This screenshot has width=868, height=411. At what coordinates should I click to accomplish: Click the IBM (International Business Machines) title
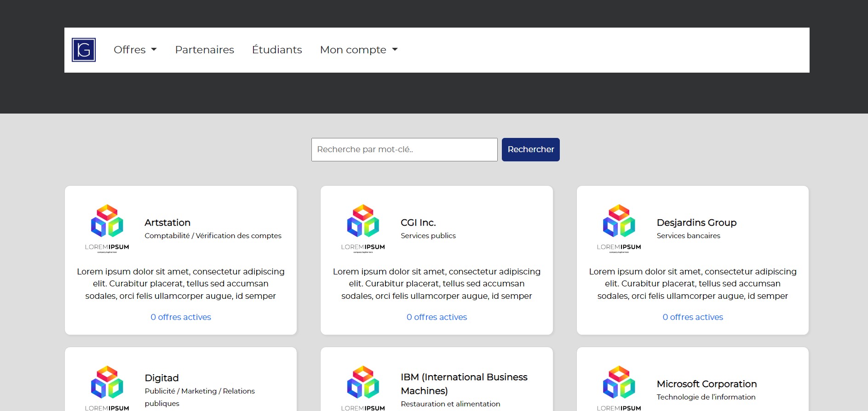point(464,383)
